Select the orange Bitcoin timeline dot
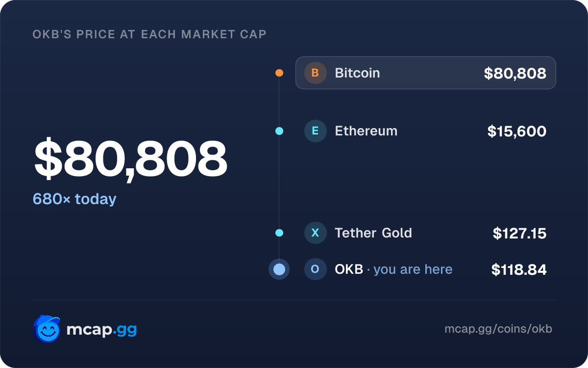Image resolution: width=588 pixels, height=368 pixels. click(x=279, y=73)
